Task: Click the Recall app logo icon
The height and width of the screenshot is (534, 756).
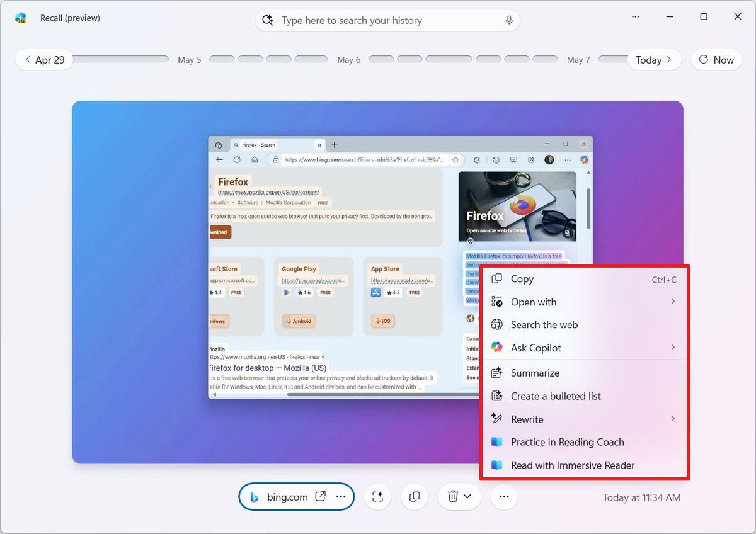Action: pos(21,18)
